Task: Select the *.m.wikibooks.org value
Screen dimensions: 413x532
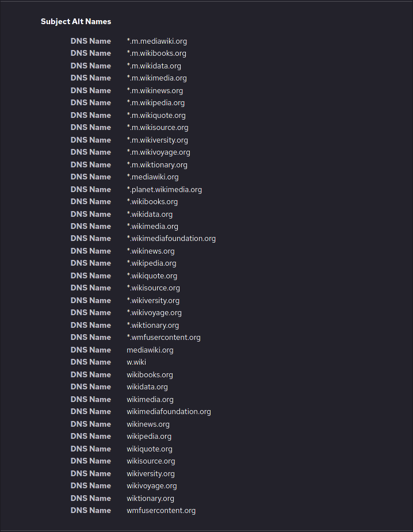Action: [156, 53]
